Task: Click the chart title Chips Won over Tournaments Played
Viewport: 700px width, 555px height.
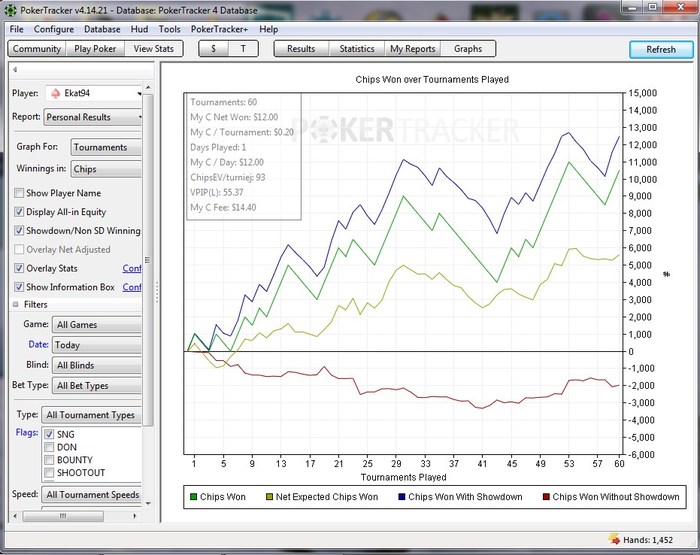Action: coord(432,79)
